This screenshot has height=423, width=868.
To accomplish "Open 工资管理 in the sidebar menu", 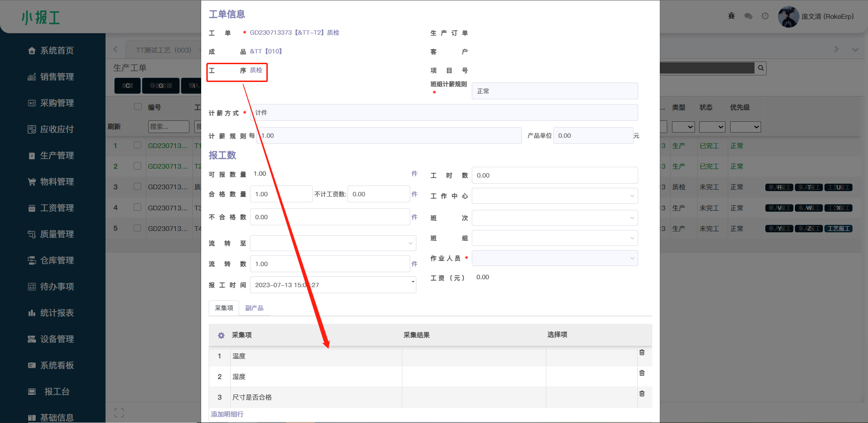I will (x=57, y=208).
